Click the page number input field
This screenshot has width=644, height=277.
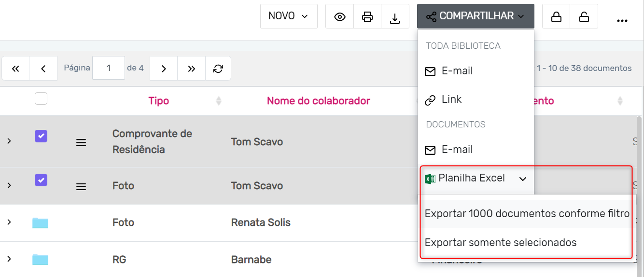click(x=109, y=69)
